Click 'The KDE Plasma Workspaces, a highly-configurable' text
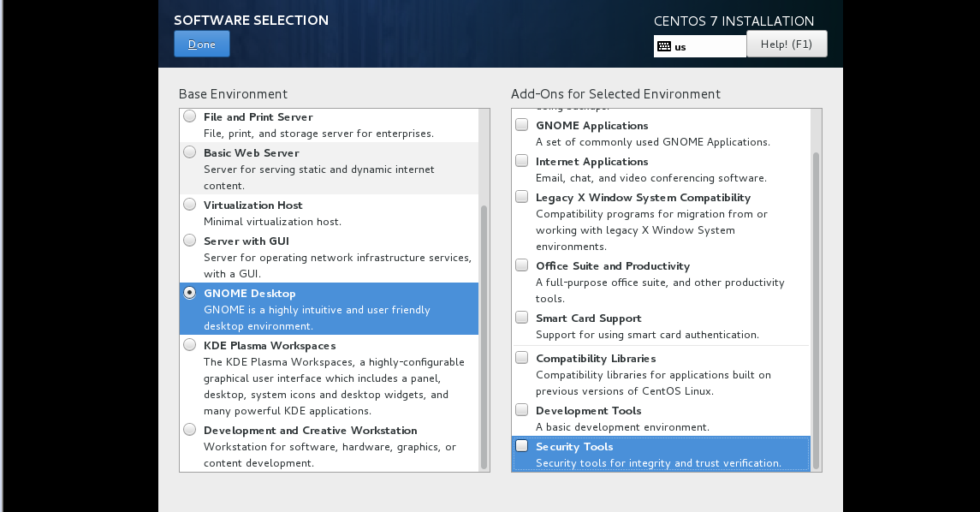 pos(334,386)
